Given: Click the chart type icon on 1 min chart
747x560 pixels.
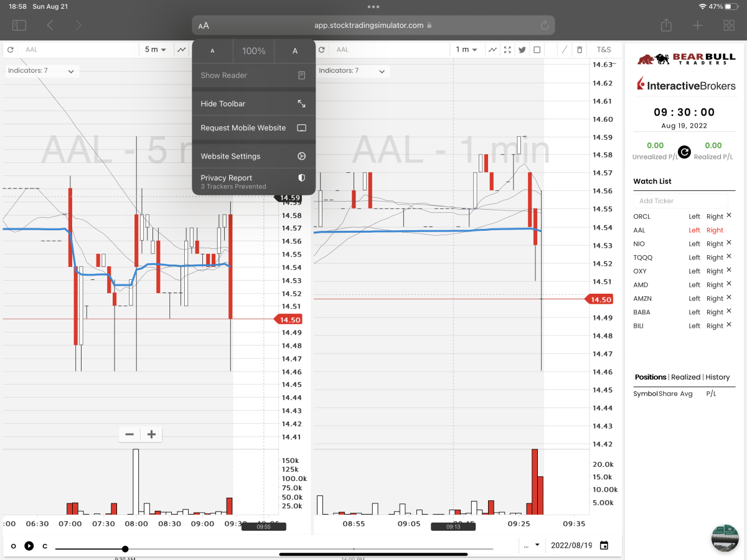Looking at the screenshot, I should point(492,50).
